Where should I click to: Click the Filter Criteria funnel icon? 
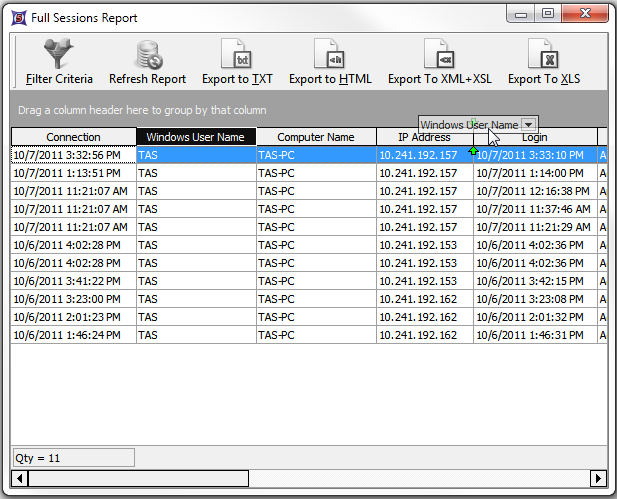click(59, 54)
